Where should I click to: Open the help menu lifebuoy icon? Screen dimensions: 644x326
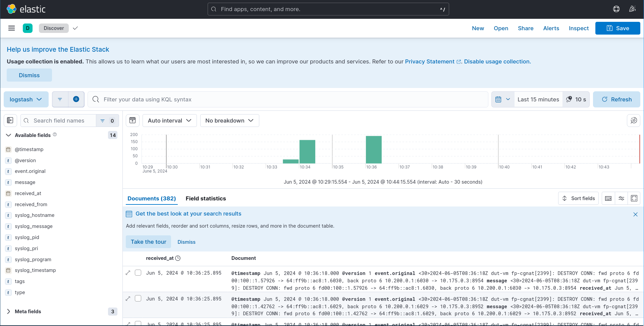coord(616,9)
